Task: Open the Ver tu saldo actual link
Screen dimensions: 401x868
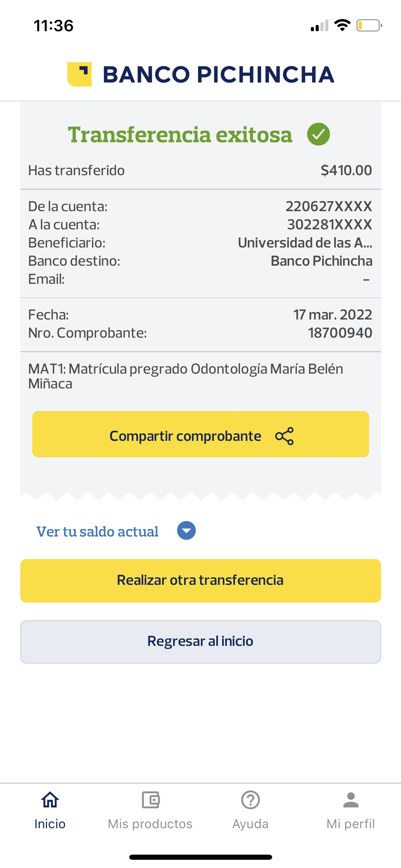Action: (x=98, y=532)
